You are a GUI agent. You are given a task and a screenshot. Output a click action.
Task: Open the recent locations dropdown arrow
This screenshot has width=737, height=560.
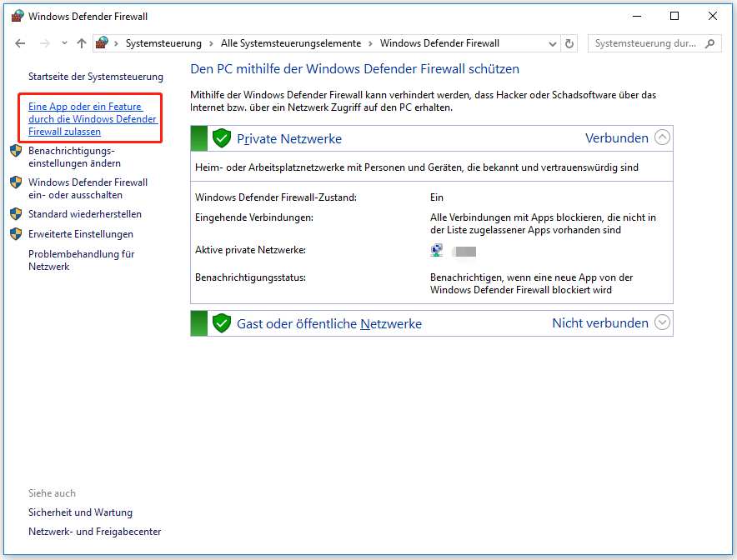pos(63,43)
